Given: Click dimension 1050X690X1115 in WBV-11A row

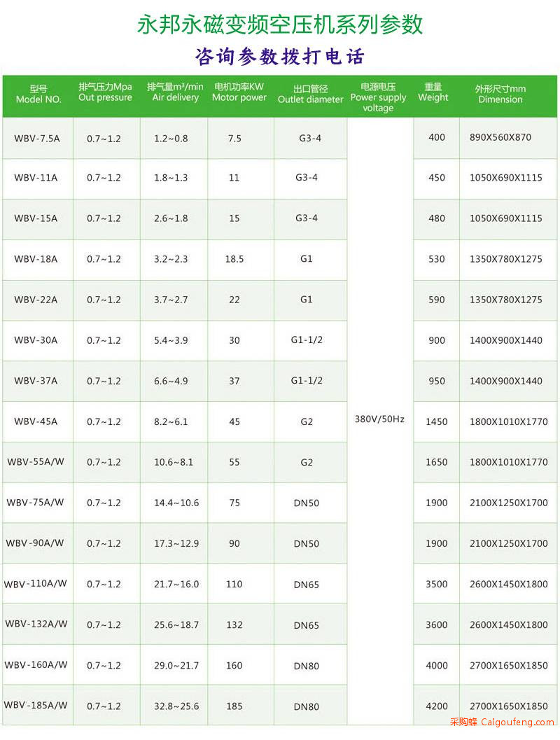Looking at the screenshot, I should 505,178.
